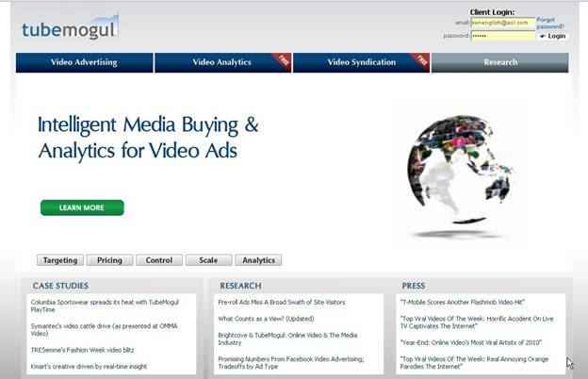This screenshot has width=588, height=379.
Task: Click the Intelligent Media Buying headline
Action: tap(148, 138)
